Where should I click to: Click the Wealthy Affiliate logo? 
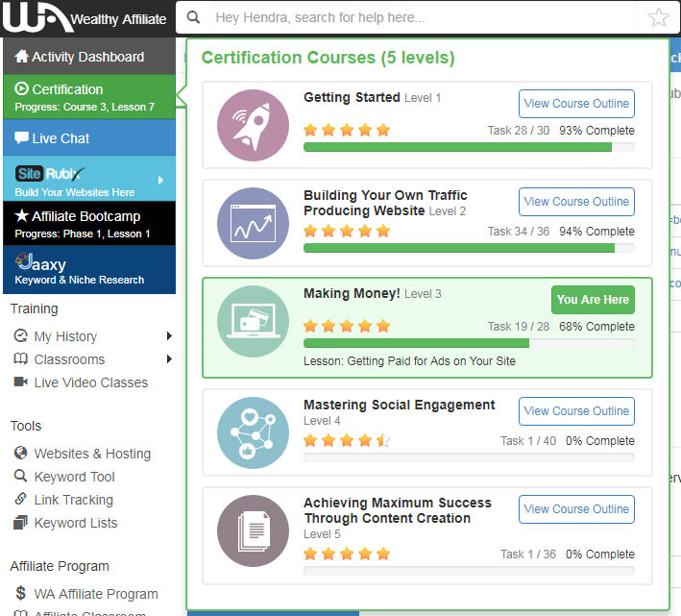(x=85, y=17)
